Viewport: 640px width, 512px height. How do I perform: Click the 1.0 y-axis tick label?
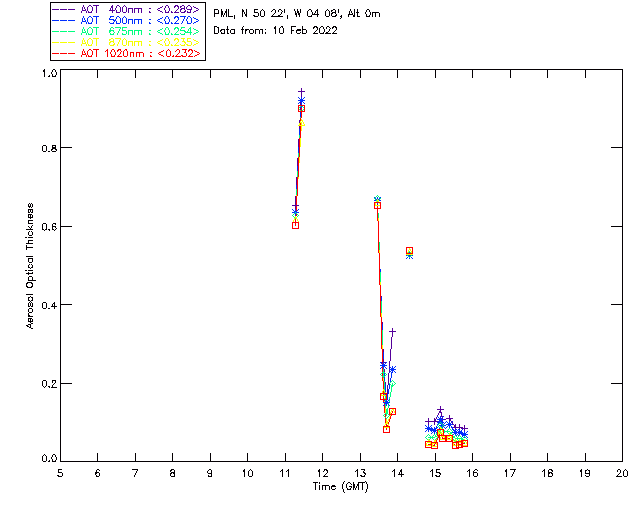(49, 73)
